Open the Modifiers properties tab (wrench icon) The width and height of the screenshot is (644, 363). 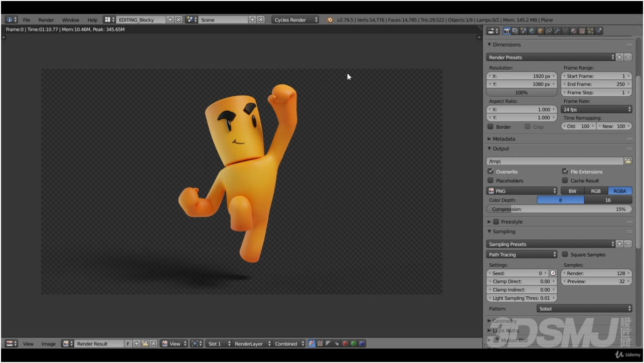click(x=557, y=31)
